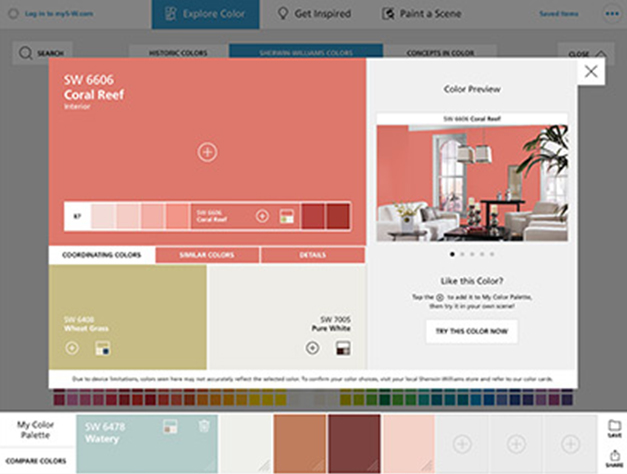This screenshot has height=474, width=627.
Task: Save the palette with folder icon
Action: (x=614, y=428)
